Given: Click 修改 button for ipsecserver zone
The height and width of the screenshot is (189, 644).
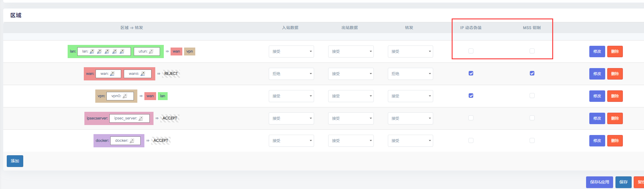Looking at the screenshot, I should point(597,118).
